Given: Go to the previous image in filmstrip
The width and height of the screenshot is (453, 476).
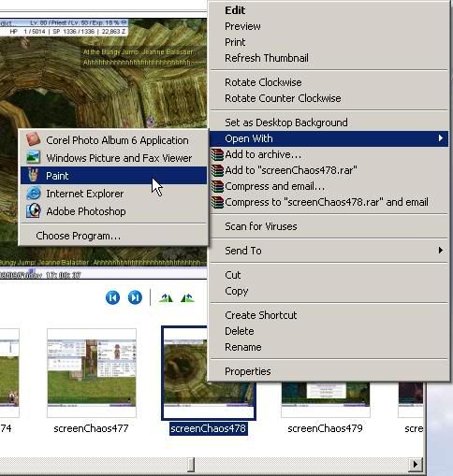Looking at the screenshot, I should coord(112,297).
